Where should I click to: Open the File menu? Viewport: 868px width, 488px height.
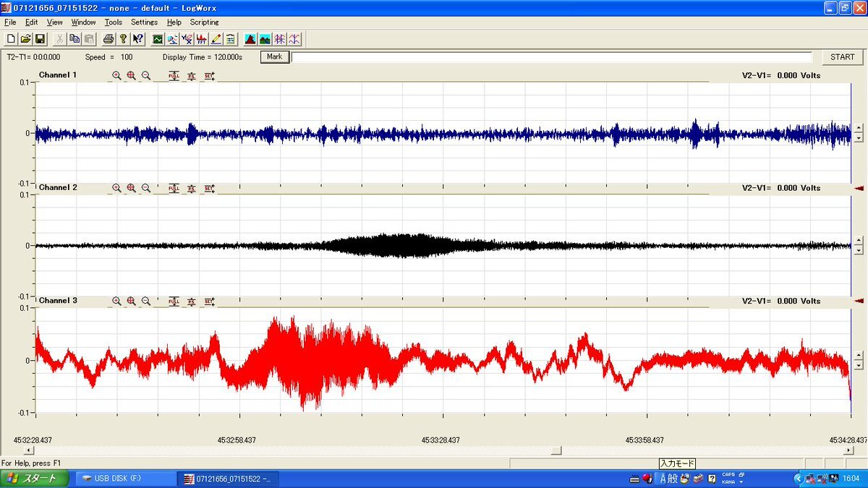click(10, 22)
